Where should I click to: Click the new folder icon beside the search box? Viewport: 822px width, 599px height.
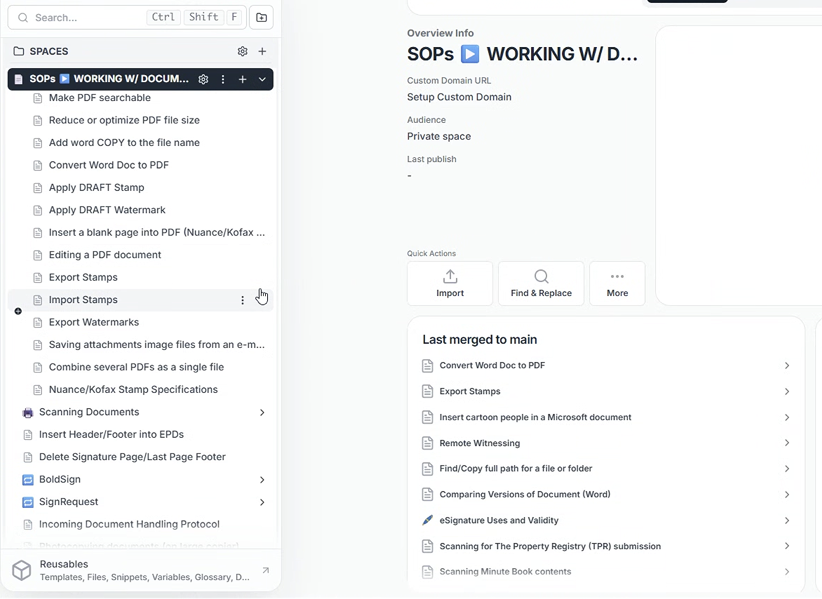[x=261, y=17]
